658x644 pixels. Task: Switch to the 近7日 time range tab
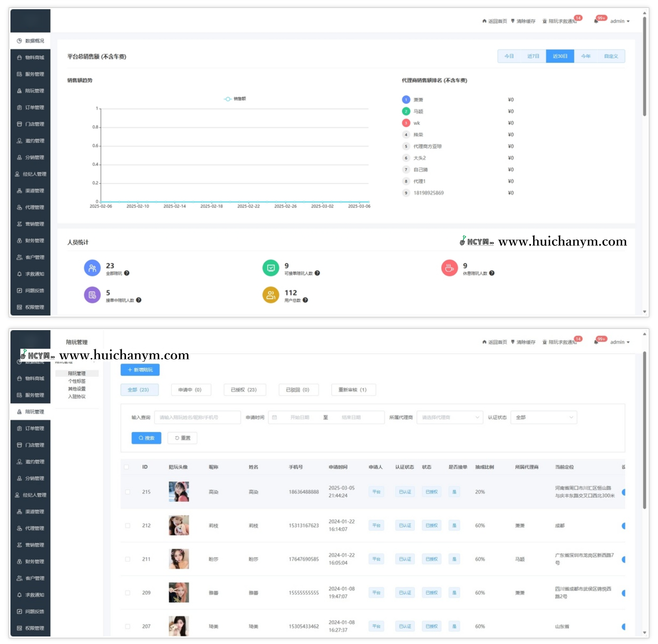click(x=533, y=56)
